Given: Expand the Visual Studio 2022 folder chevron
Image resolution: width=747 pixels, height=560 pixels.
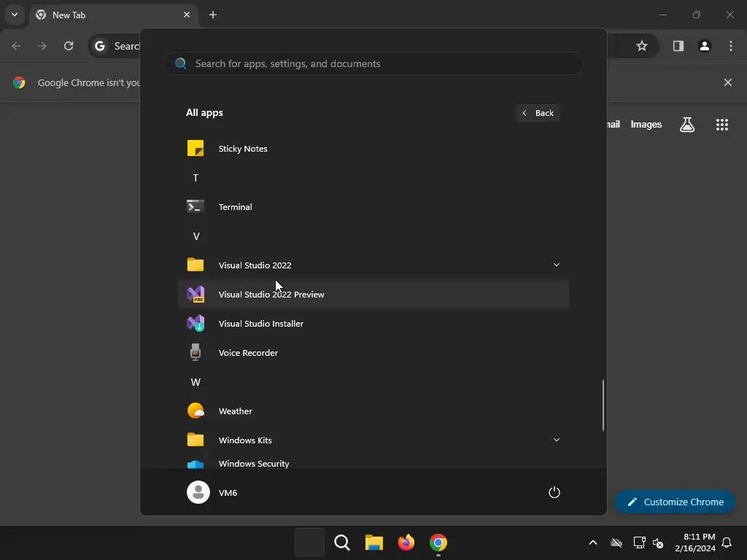Looking at the screenshot, I should pos(556,265).
